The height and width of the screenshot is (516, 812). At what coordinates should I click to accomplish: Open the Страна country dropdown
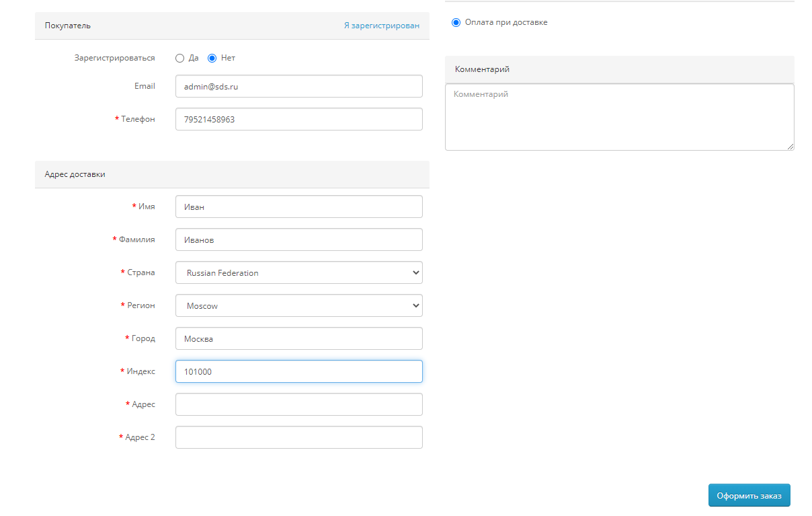tap(299, 272)
